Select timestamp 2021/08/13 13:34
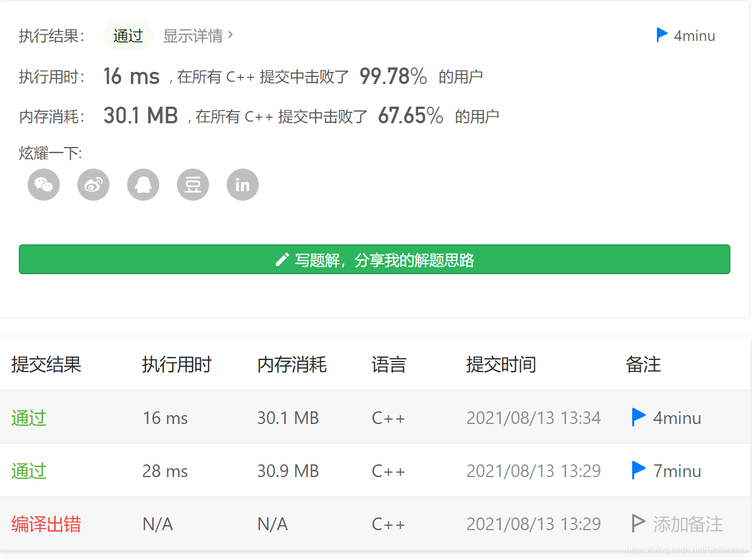This screenshot has width=752, height=560. coord(534,418)
